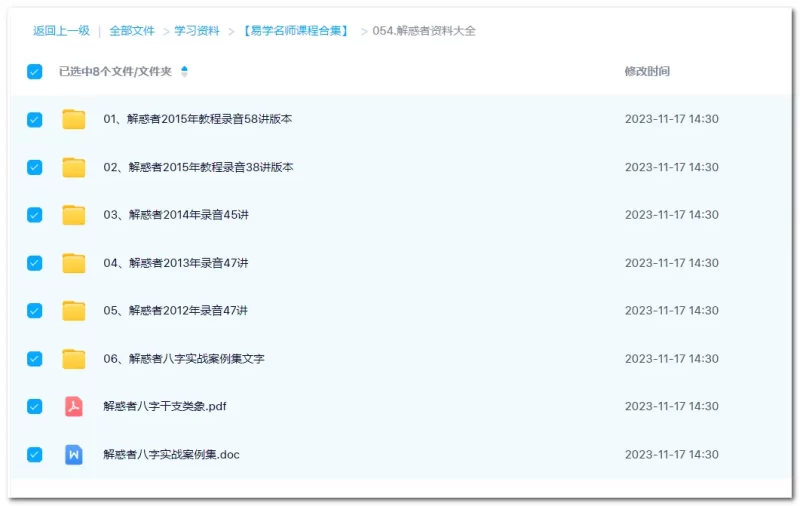The image size is (800, 506).
Task: Click folder icon for 01、解惑者2015年教程录音58讲版本
Action: click(73, 119)
